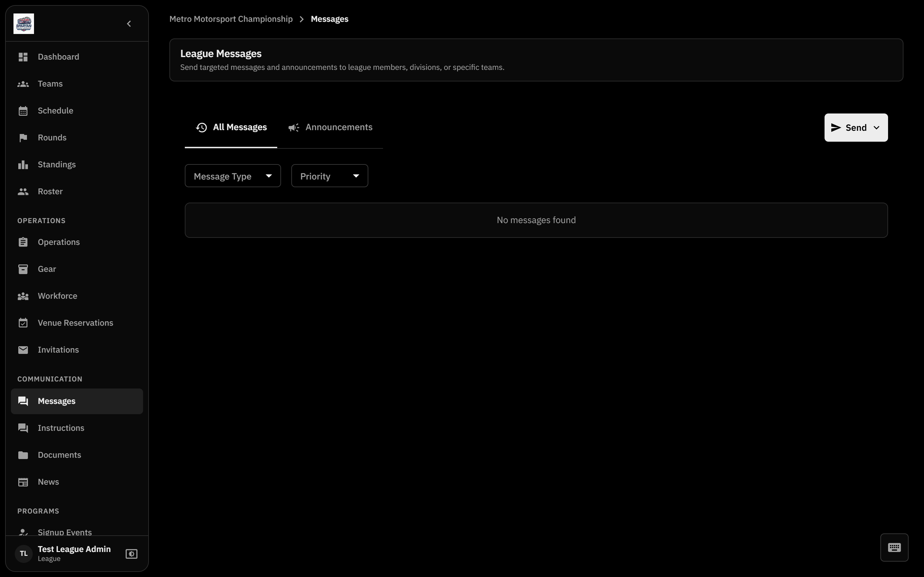Open the Send button dropdown menu

click(856, 128)
